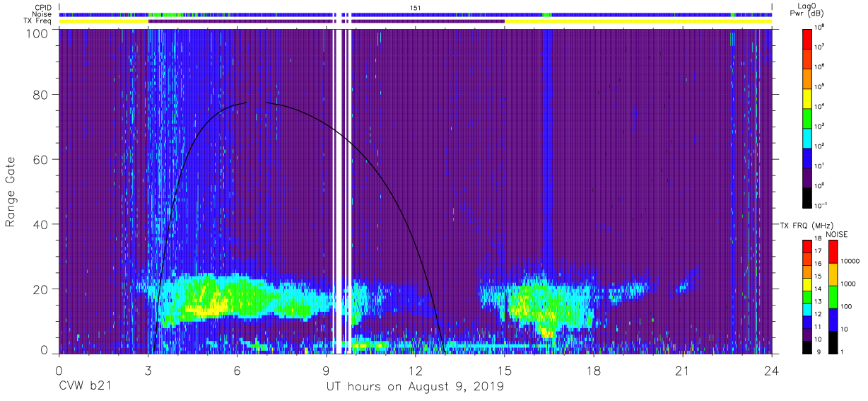This screenshot has width=868, height=401.
Task: Click the cyan segment of the Pwr colorbar
Action: 809,137
